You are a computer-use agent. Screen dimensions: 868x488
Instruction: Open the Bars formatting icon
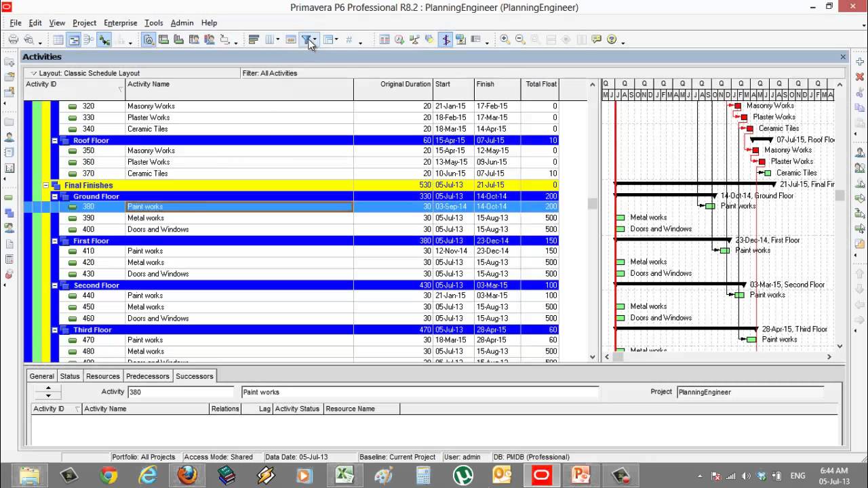254,40
